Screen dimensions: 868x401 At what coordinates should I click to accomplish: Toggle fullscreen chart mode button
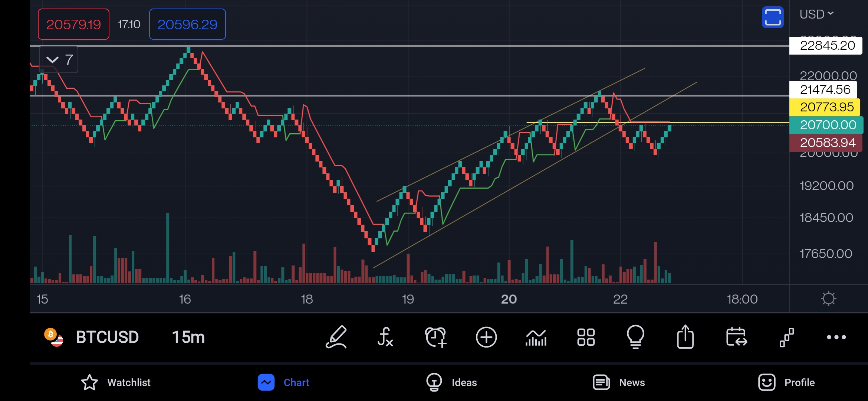pyautogui.click(x=773, y=17)
